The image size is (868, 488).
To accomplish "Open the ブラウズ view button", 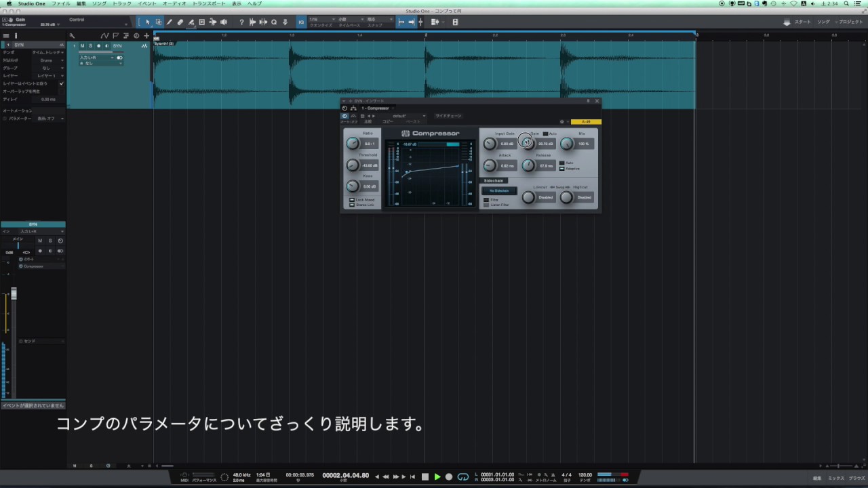I will pyautogui.click(x=856, y=479).
